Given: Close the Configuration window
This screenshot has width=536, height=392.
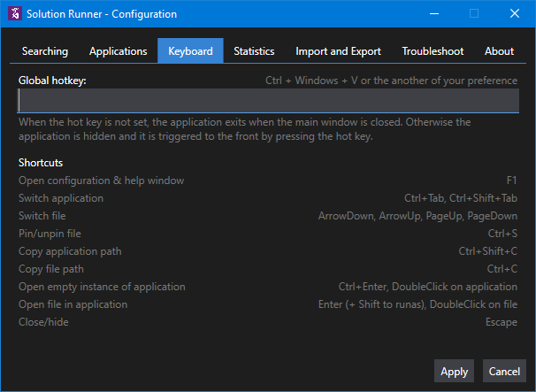Looking at the screenshot, I should point(515,14).
